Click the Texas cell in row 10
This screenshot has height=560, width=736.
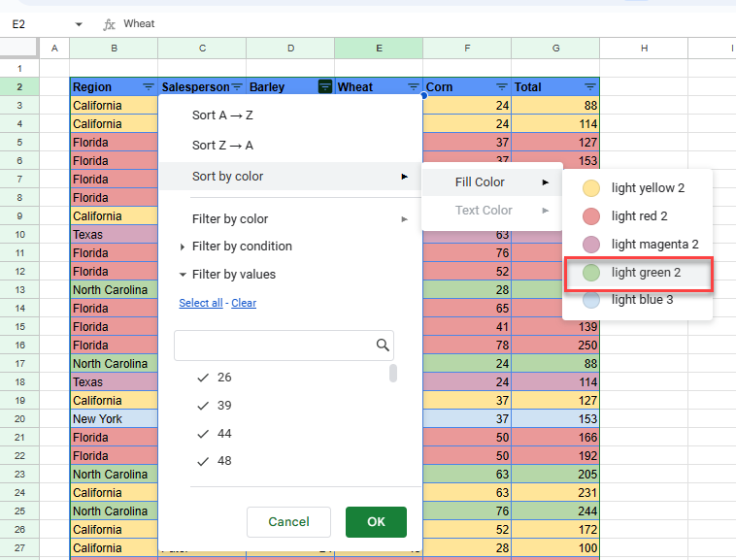(x=114, y=235)
